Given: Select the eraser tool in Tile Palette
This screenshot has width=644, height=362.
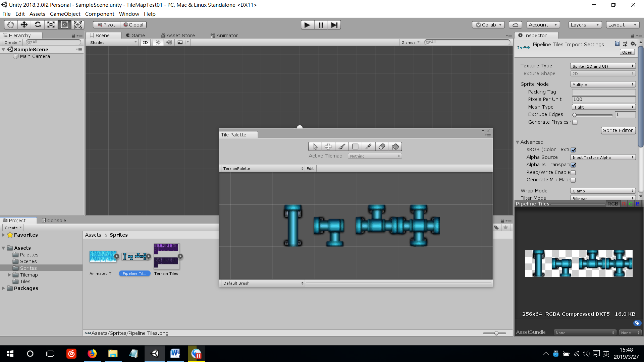Looking at the screenshot, I should point(382,146).
